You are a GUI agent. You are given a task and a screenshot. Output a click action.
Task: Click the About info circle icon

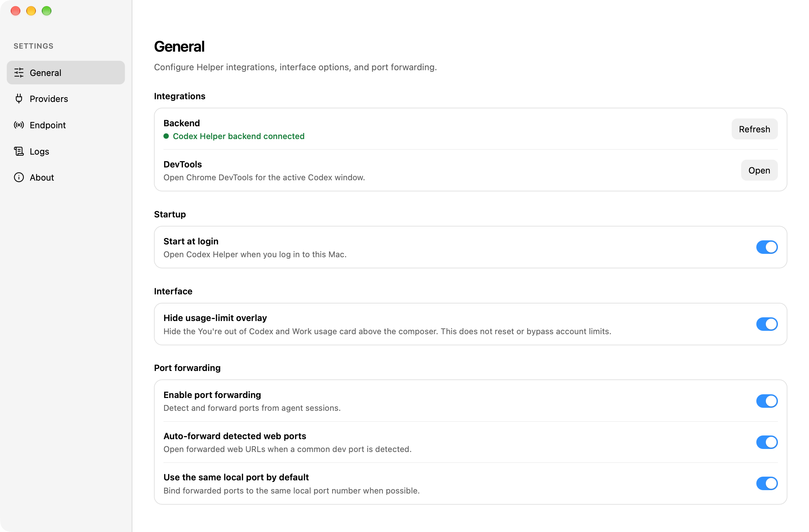click(x=19, y=178)
